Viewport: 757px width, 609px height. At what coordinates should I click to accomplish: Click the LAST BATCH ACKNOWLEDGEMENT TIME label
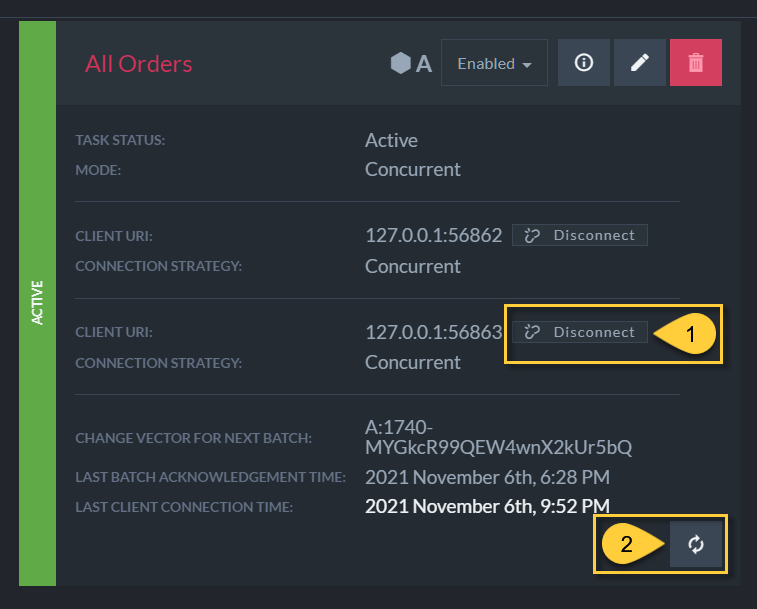(210, 477)
